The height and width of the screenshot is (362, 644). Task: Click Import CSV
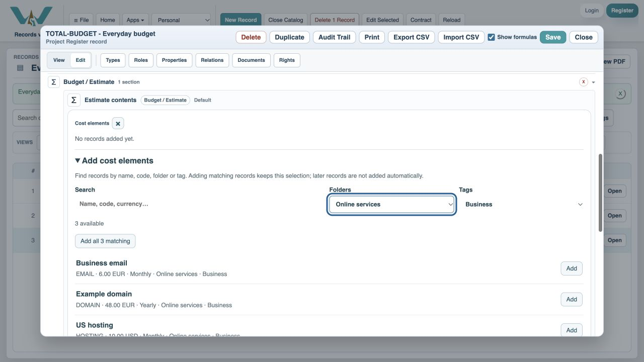pos(461,37)
